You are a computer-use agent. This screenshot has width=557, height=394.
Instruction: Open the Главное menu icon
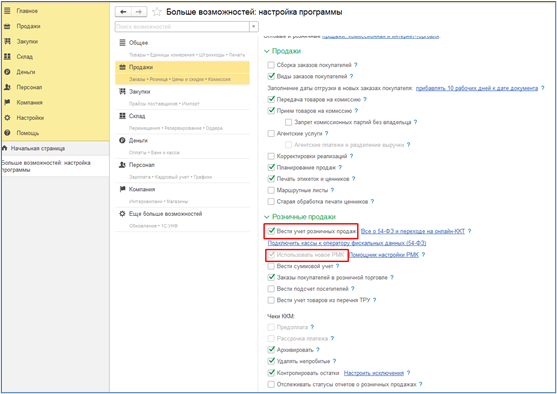(7, 11)
